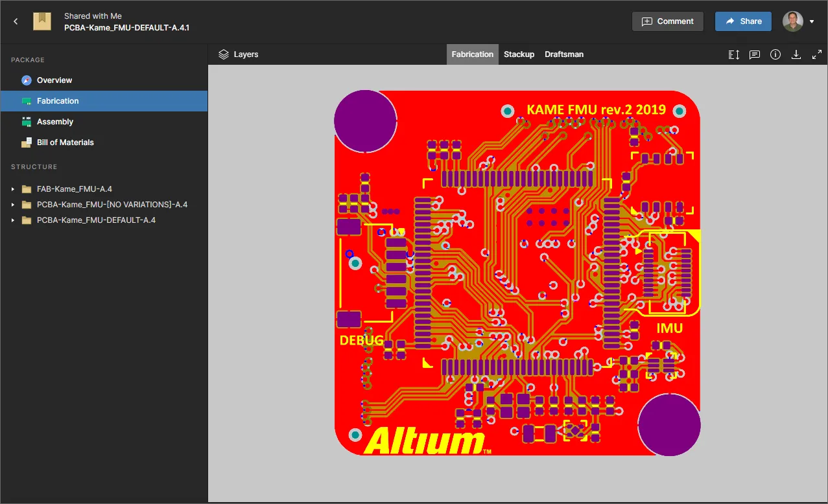Click the Fabrication board icon

pyautogui.click(x=27, y=101)
